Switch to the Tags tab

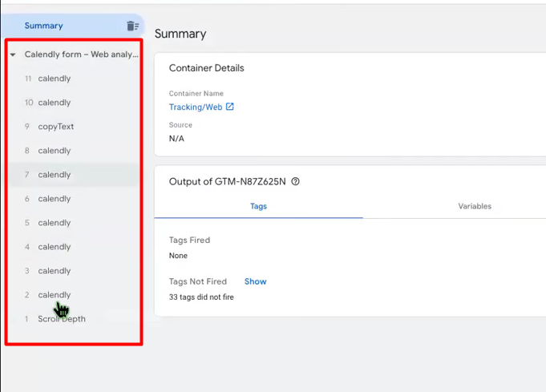[258, 206]
